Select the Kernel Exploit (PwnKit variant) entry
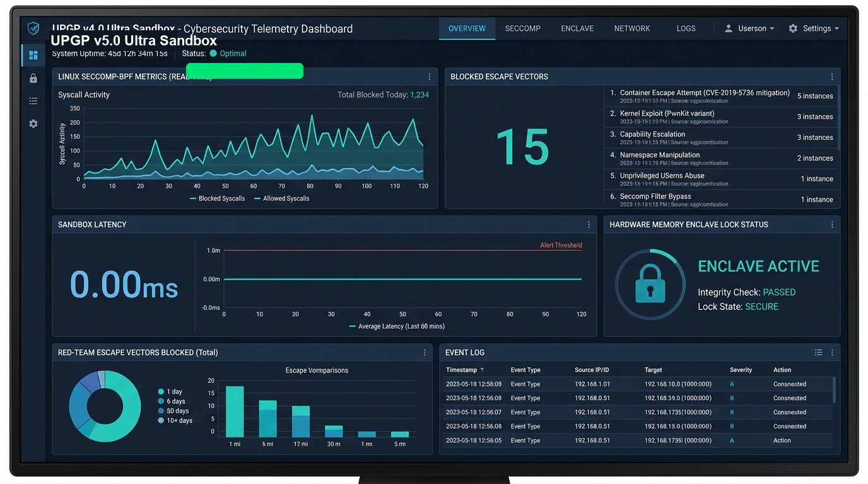This screenshot has width=868, height=484. click(721, 117)
